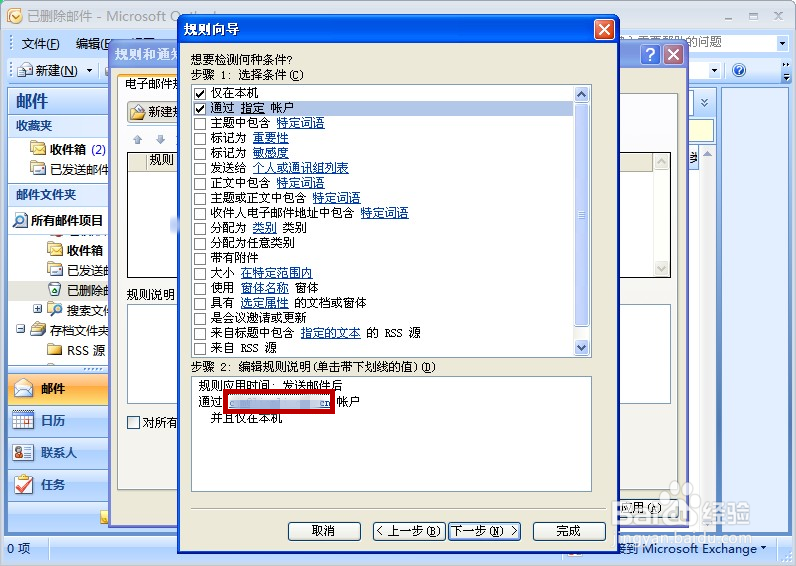This screenshot has height=566, width=796.
Task: Click the 规则 column header
Action: [x=161, y=160]
